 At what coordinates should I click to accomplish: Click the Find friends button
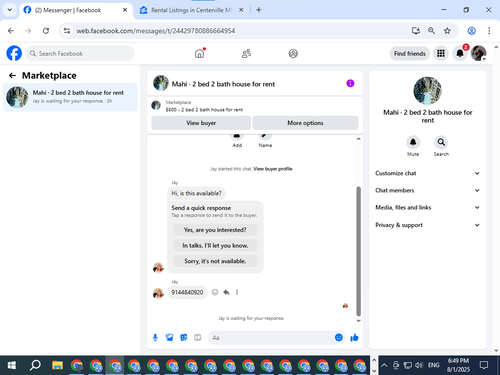coord(410,53)
